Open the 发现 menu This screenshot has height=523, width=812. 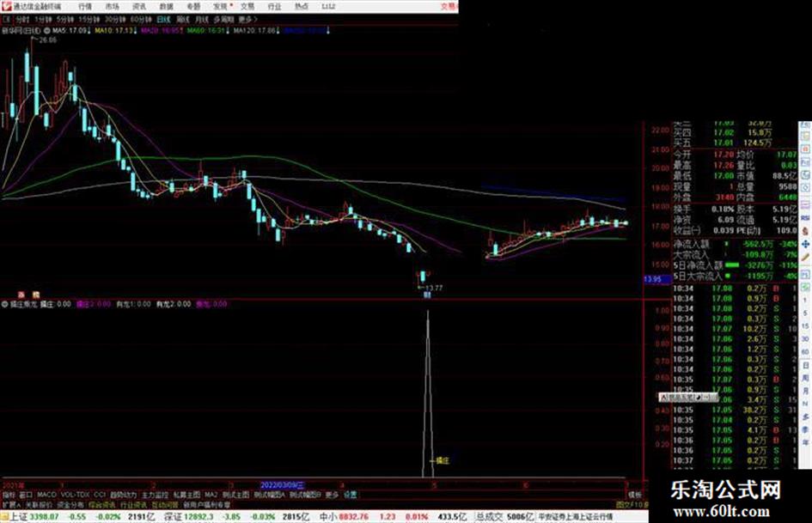(x=221, y=7)
